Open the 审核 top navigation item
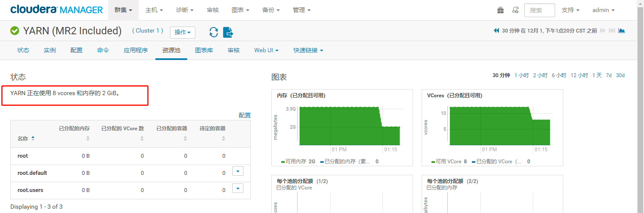This screenshot has width=644, height=213. [x=213, y=10]
